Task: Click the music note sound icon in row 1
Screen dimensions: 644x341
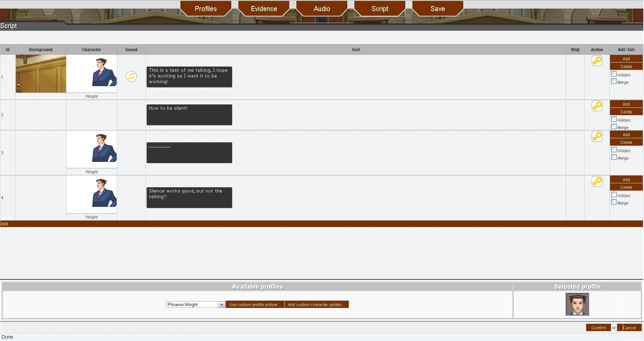Action: [131, 76]
